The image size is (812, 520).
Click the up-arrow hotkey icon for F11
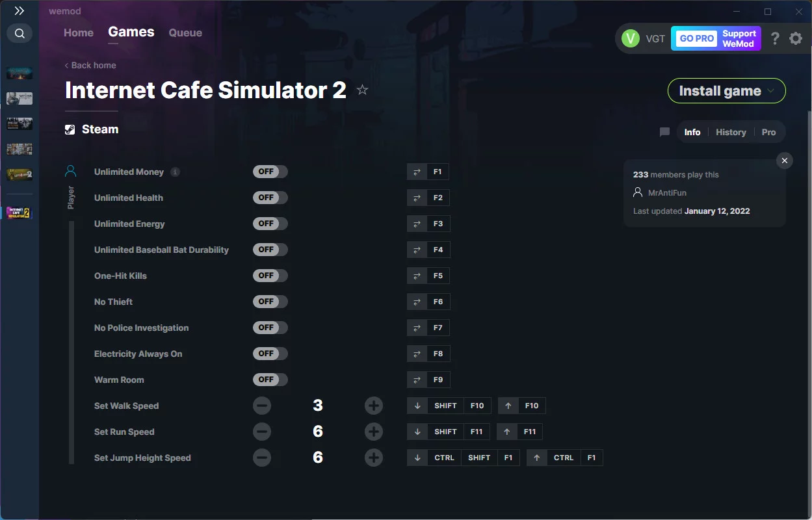[506, 432]
